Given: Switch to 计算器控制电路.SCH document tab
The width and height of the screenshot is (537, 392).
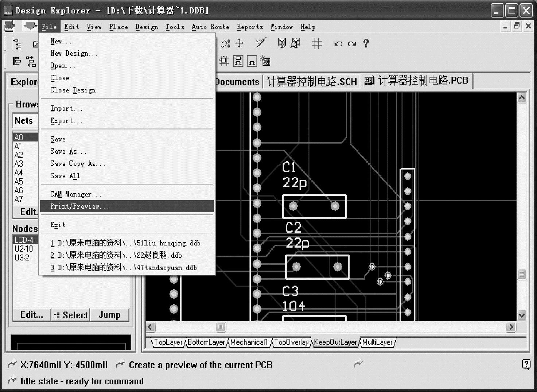Looking at the screenshot, I should pos(312,81).
